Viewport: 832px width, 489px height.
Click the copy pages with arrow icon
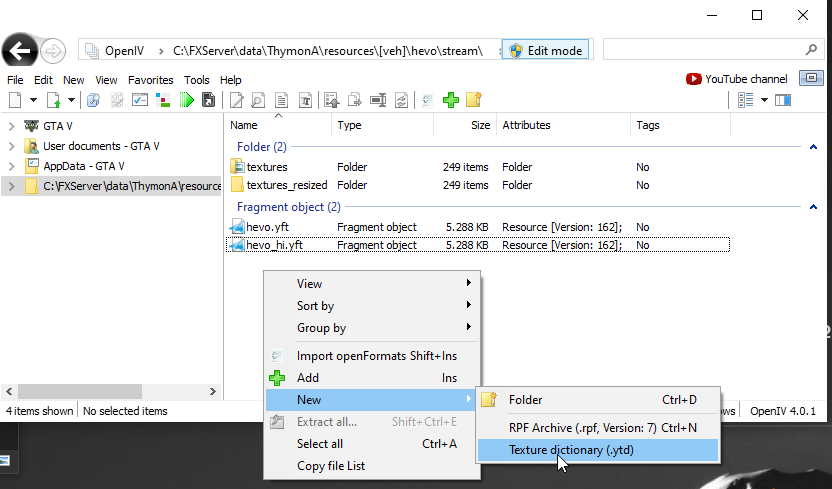pos(355,100)
